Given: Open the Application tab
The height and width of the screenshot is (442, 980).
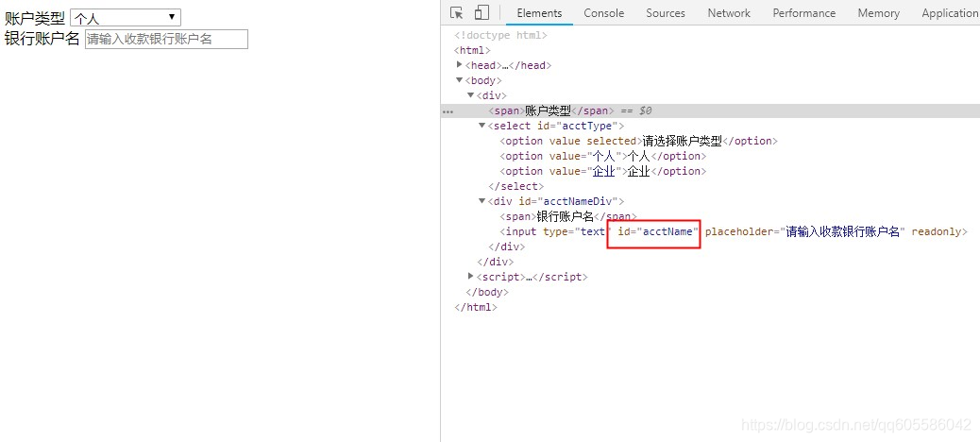Looking at the screenshot, I should [x=950, y=13].
